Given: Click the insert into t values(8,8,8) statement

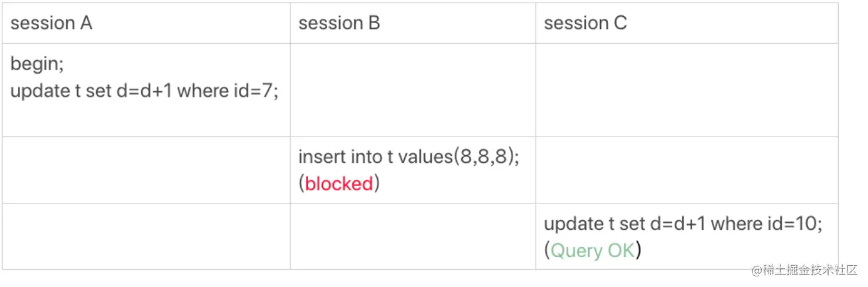Looking at the screenshot, I should pyautogui.click(x=409, y=158).
